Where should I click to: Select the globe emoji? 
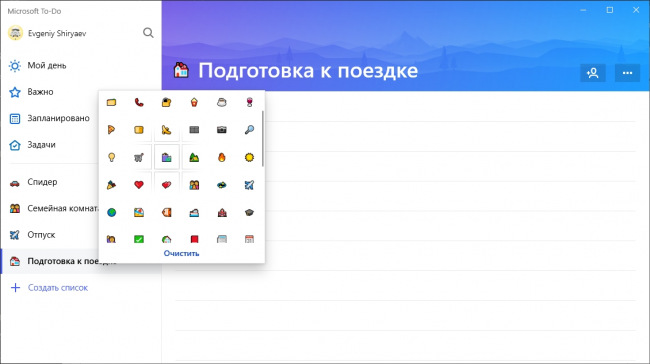point(112,212)
